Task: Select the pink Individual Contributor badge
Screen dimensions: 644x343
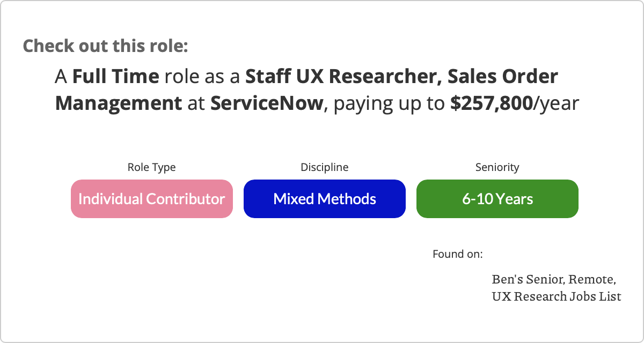Action: coord(152,199)
